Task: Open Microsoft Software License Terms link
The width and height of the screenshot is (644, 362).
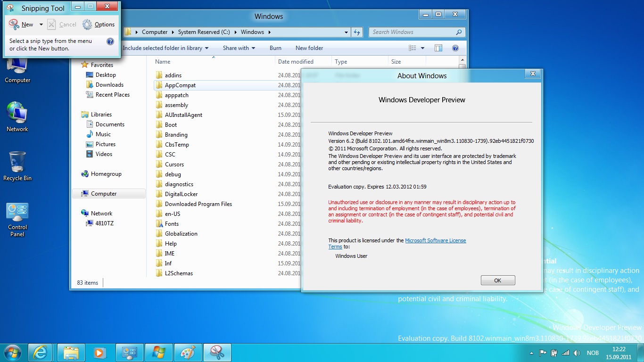Action: coord(435,240)
